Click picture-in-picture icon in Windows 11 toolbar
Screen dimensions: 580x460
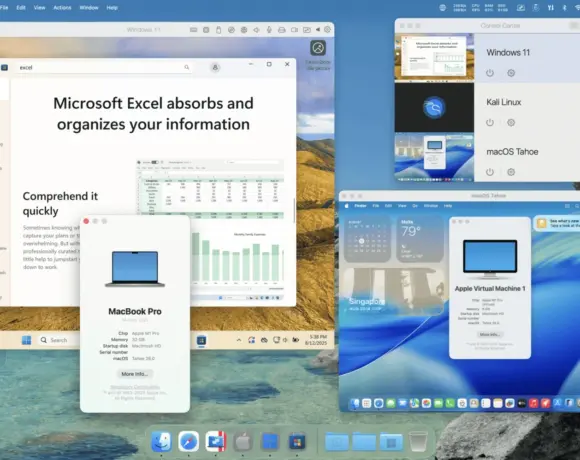point(307,30)
